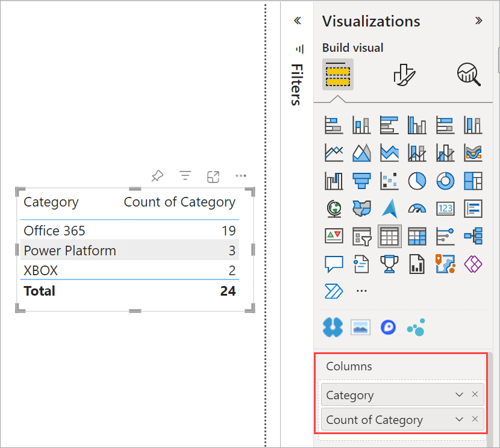Image resolution: width=500 pixels, height=448 pixels.
Task: Select the Waterfall chart visual
Action: point(334,181)
